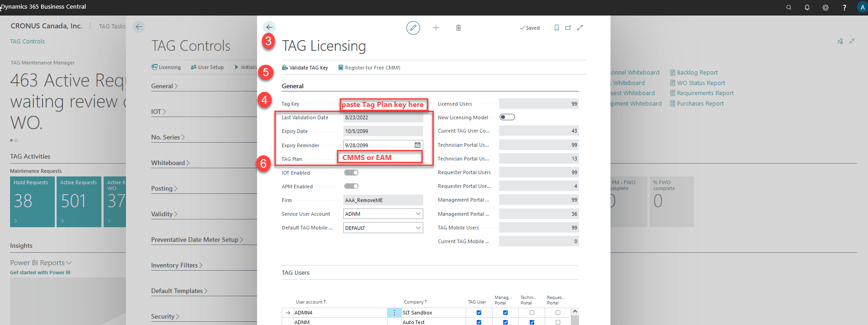The height and width of the screenshot is (325, 868).
Task: Click the edit pencil icon
Action: (x=413, y=28)
